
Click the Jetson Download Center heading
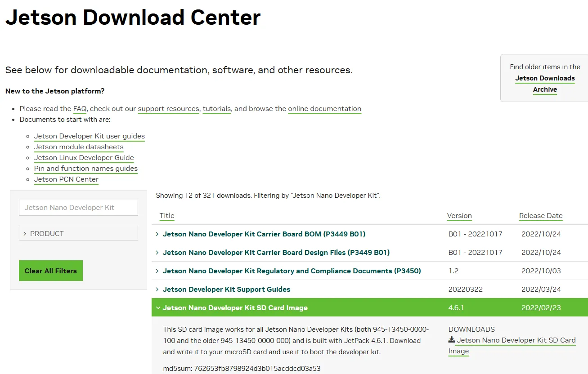133,18
